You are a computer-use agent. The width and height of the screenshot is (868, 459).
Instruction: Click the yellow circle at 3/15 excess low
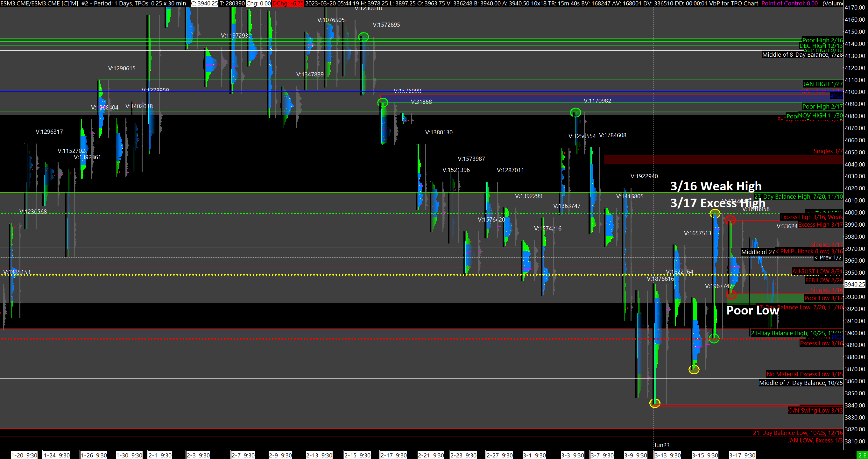[x=694, y=370]
